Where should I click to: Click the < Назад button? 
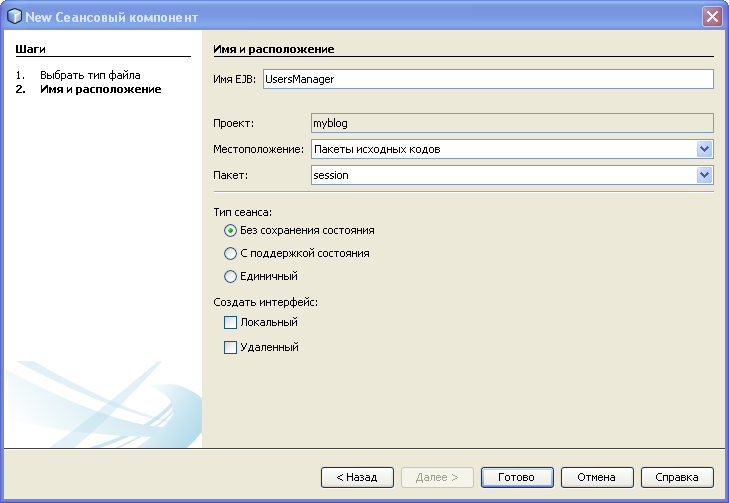coord(357,477)
